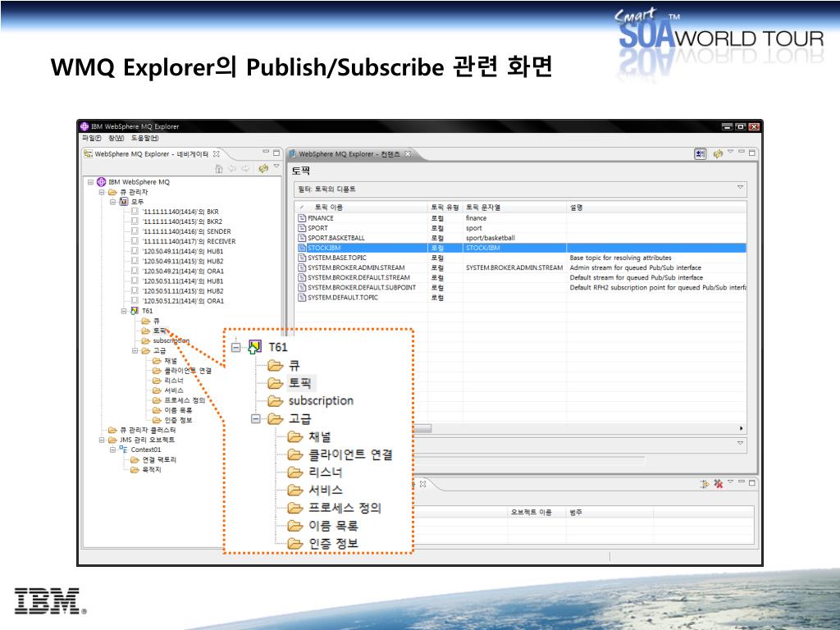Maximize the navigator view pane
The width and height of the screenshot is (840, 630).
point(276,153)
